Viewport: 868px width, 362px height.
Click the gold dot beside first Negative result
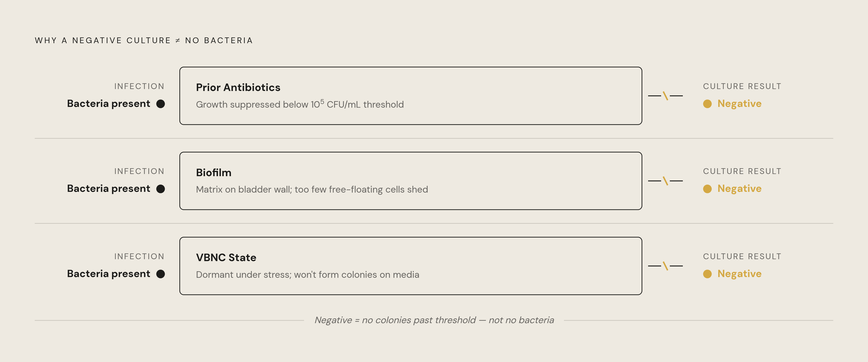707,104
